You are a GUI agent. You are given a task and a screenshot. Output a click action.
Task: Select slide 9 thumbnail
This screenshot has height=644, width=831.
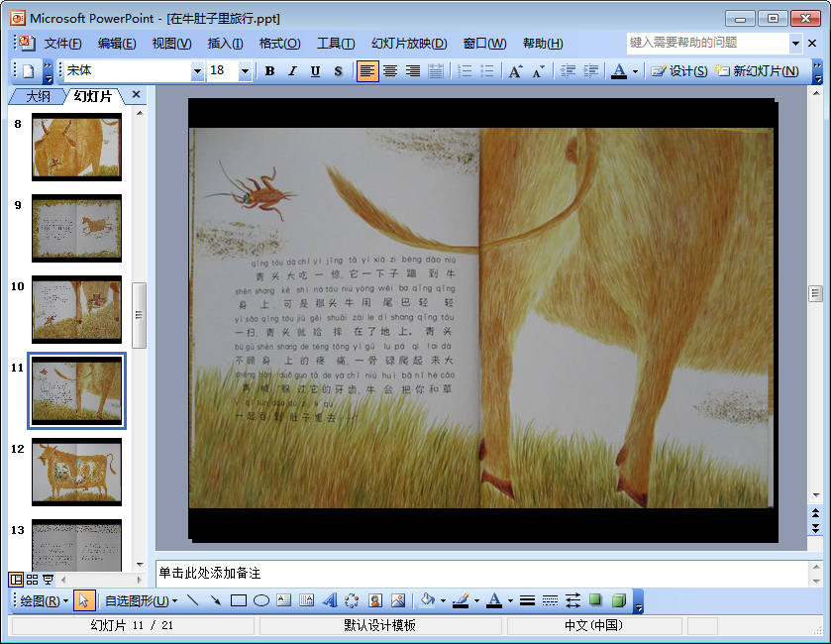(77, 228)
